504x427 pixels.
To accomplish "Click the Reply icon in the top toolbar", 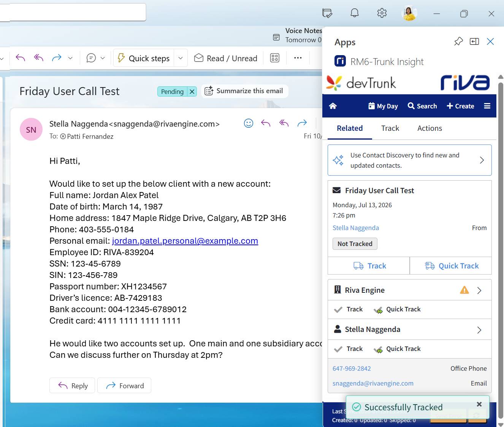I will coord(21,58).
